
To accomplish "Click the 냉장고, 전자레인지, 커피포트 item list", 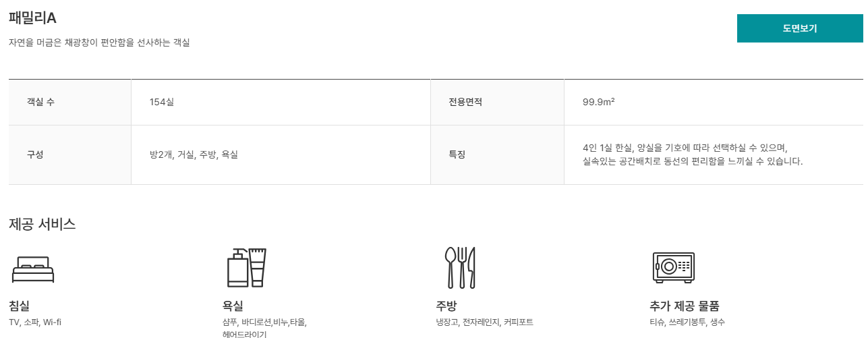I will [x=484, y=322].
